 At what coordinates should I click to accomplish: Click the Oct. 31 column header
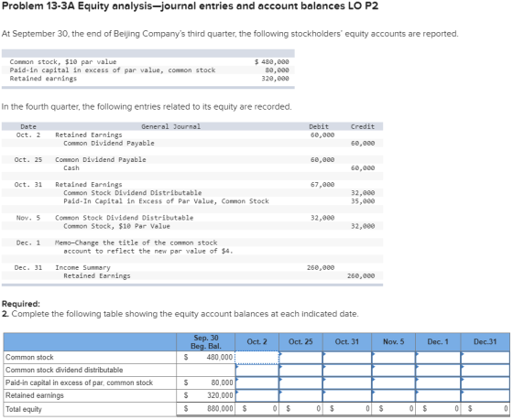pos(347,342)
